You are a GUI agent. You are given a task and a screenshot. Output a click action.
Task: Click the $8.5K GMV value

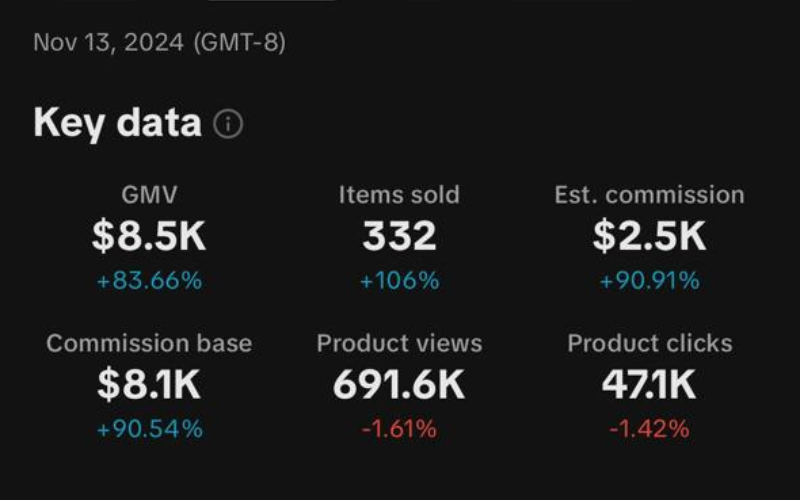[149, 237]
